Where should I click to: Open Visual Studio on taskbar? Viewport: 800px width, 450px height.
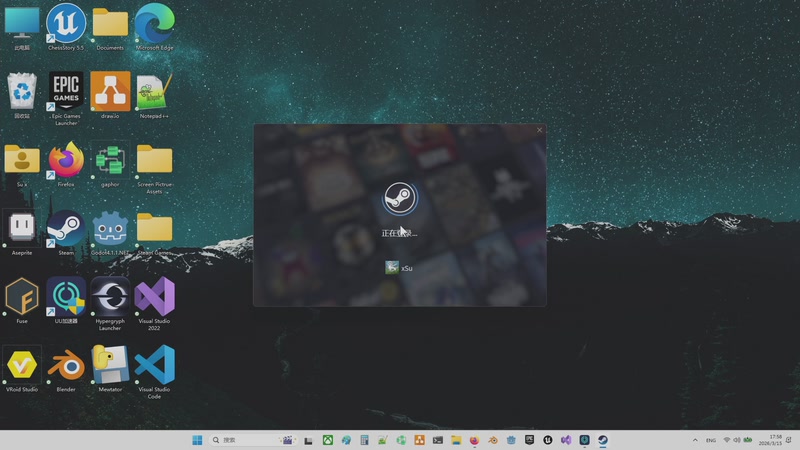(566, 440)
